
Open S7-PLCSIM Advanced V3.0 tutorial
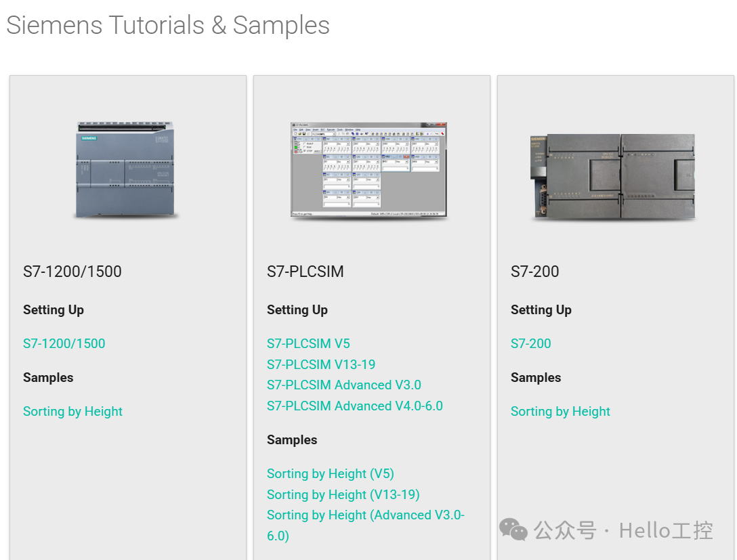click(x=344, y=385)
